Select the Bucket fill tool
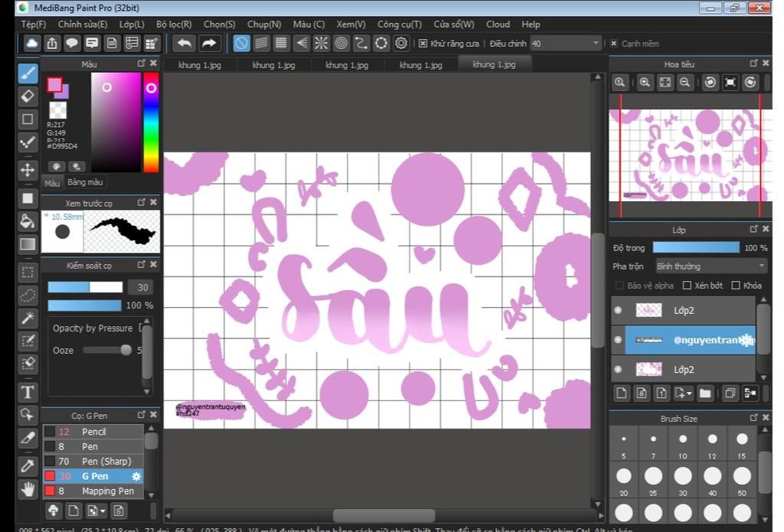This screenshot has height=532, width=784. [28, 221]
